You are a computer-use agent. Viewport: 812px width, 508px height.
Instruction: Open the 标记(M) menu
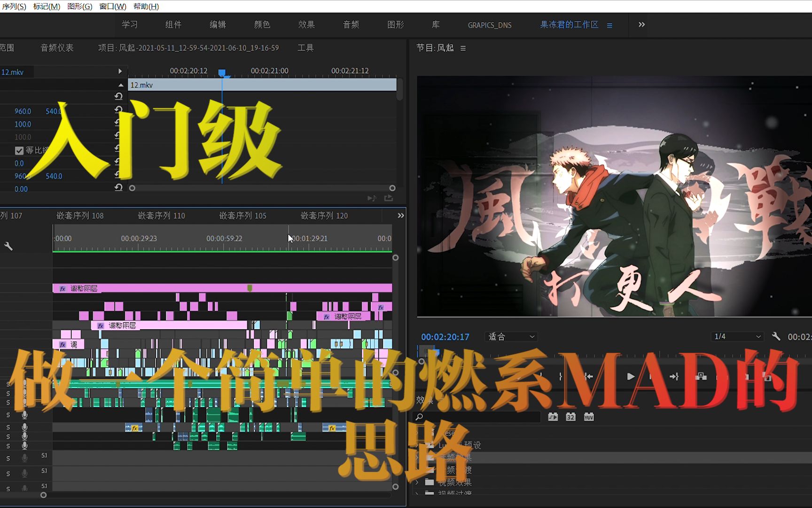[x=47, y=6]
